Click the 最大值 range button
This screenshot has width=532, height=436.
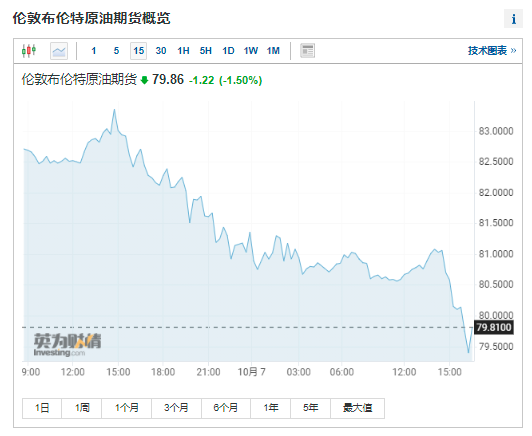coord(357,408)
